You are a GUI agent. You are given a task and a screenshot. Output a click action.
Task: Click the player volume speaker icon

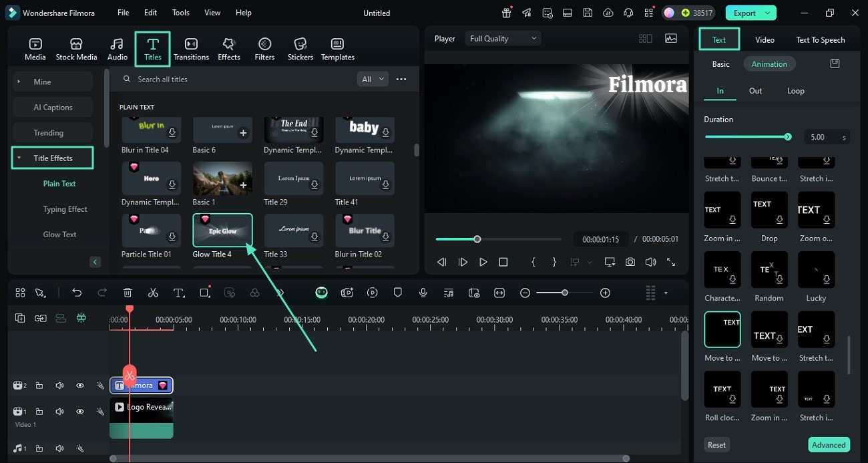tap(650, 262)
